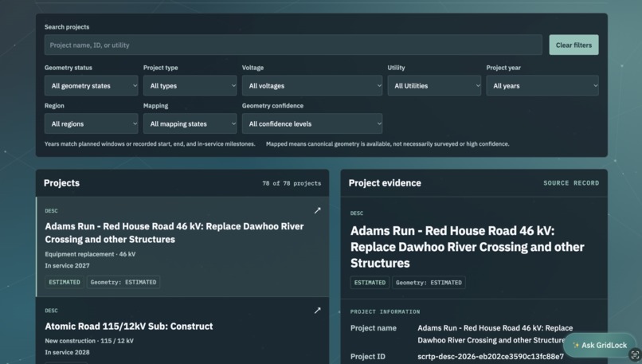642x364 pixels.
Task: Open Utility dropdown All Utilities
Action: coord(434,85)
